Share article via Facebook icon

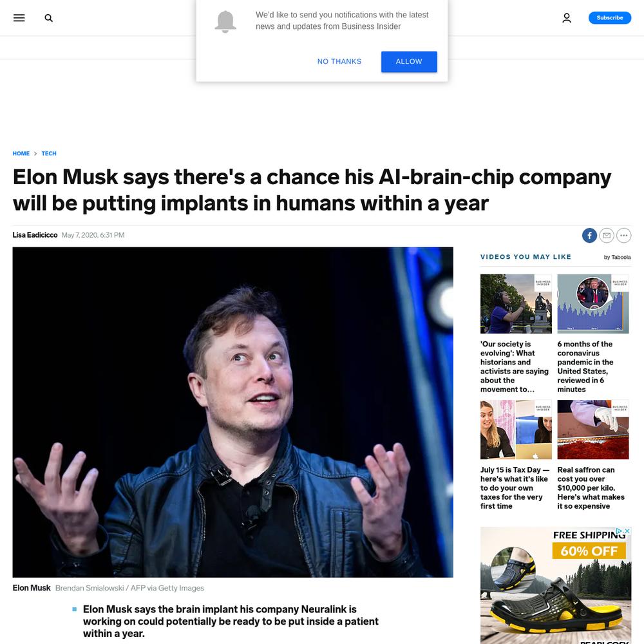[x=589, y=235]
